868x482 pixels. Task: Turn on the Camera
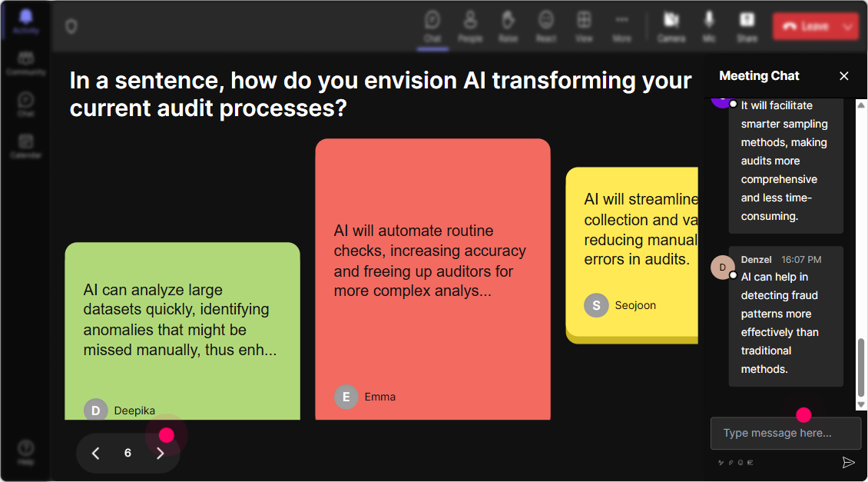671,26
